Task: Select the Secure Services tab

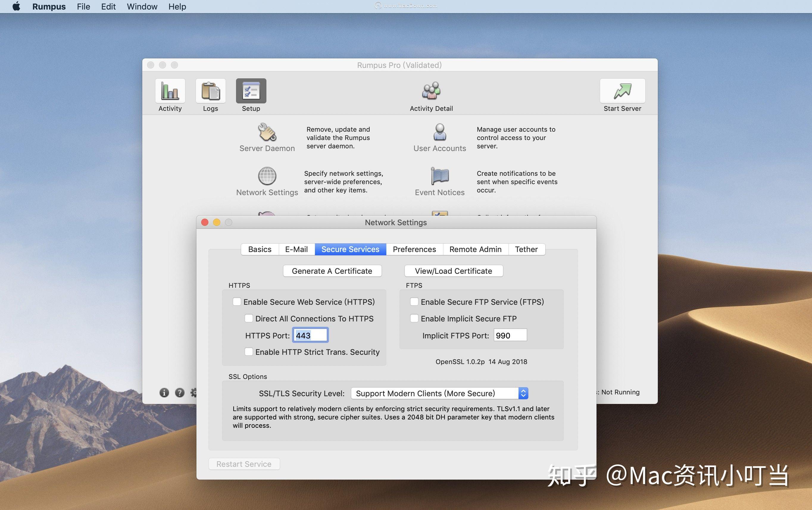Action: 350,249
